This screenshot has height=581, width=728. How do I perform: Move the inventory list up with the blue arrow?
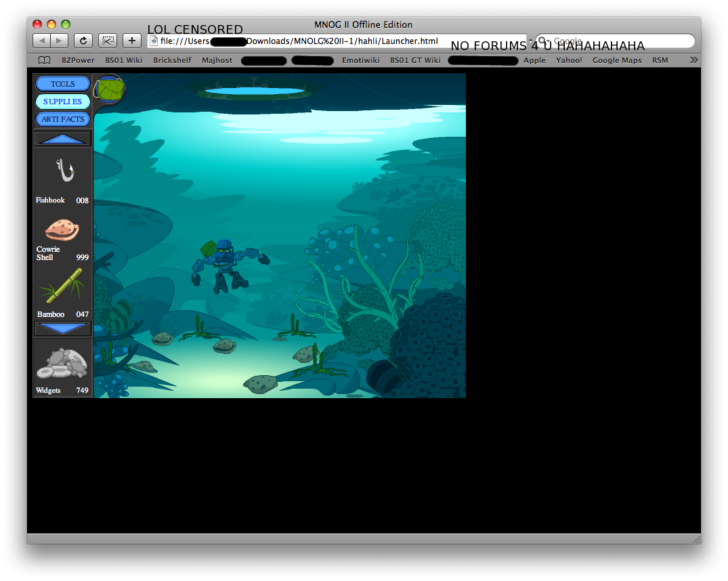tap(63, 139)
